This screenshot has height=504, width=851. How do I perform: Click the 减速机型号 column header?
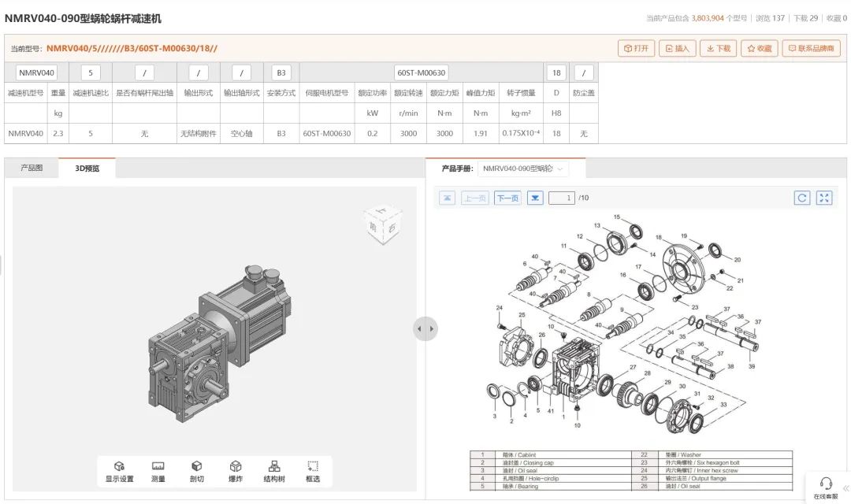click(25, 93)
